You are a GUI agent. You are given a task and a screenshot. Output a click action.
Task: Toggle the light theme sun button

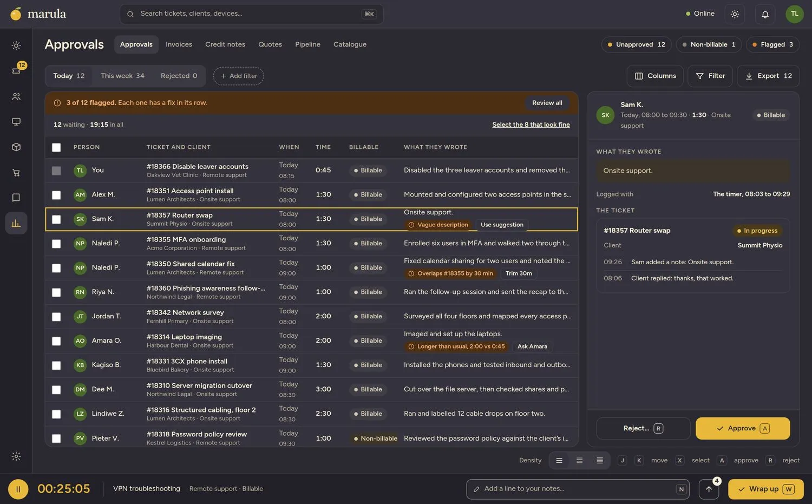[x=735, y=14]
